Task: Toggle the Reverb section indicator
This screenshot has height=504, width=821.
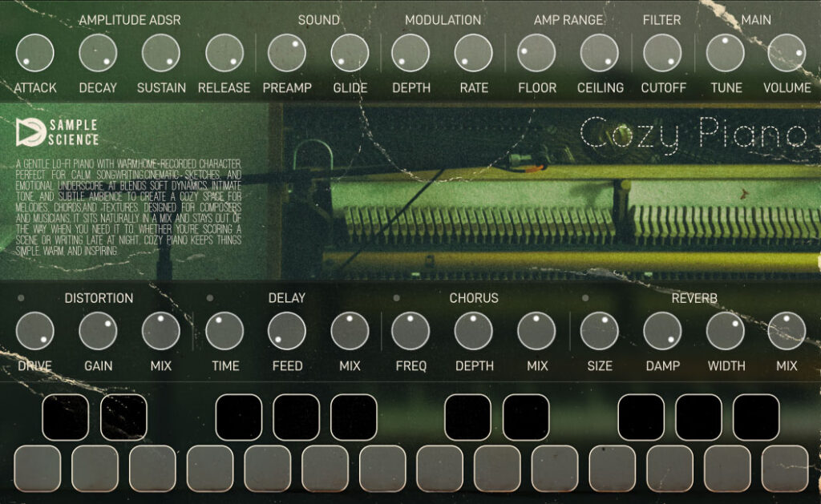Action: point(586,297)
